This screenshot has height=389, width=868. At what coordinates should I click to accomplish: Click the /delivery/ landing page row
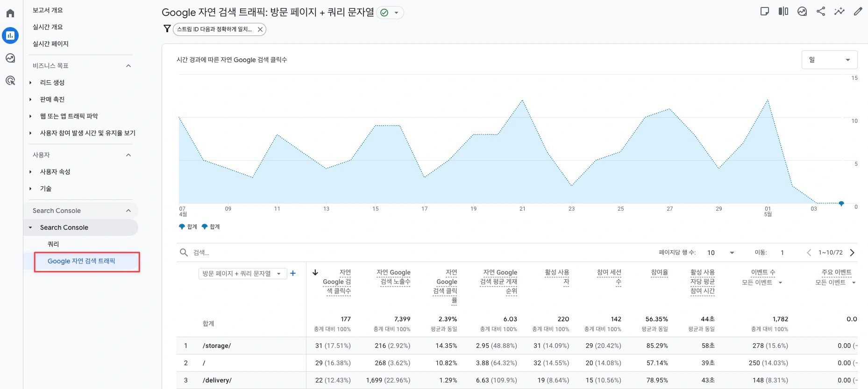pos(217,381)
